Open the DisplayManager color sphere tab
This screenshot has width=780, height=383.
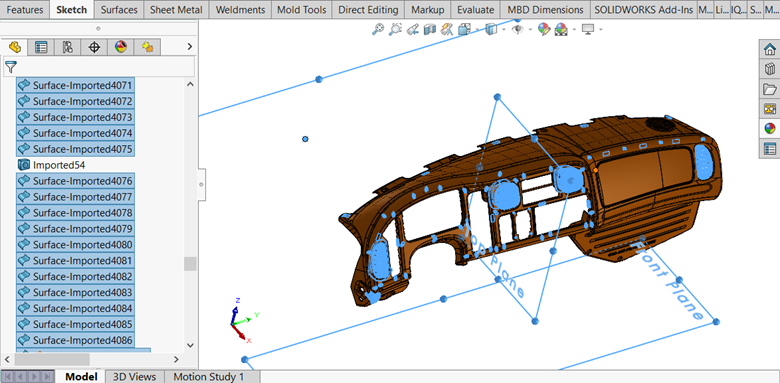(x=120, y=47)
